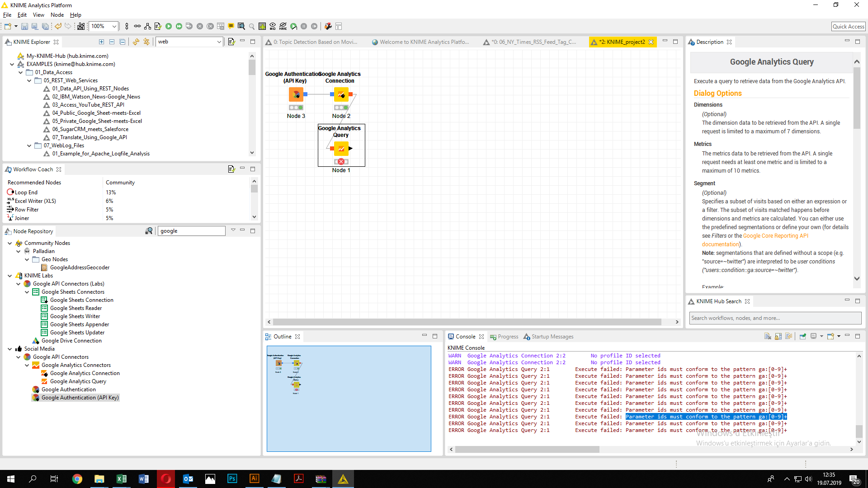The width and height of the screenshot is (868, 488).
Task: Select the Google Analytics Query node on canvas
Action: (x=341, y=148)
